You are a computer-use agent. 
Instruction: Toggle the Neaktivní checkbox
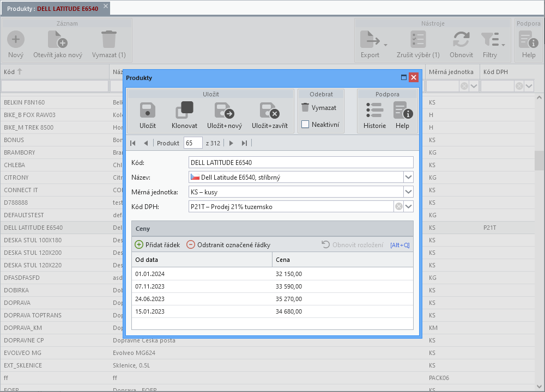coord(305,124)
